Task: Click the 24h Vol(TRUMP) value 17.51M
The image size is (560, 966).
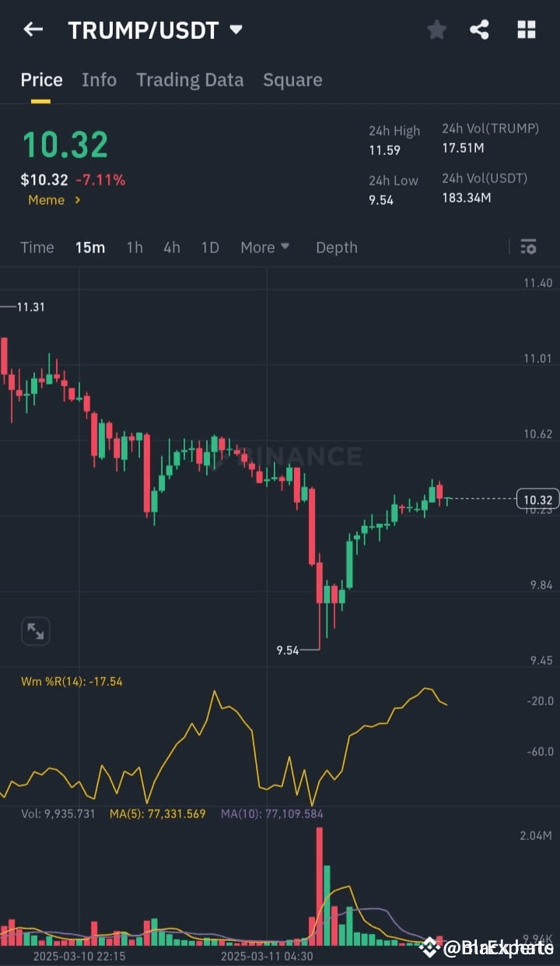Action: (463, 147)
